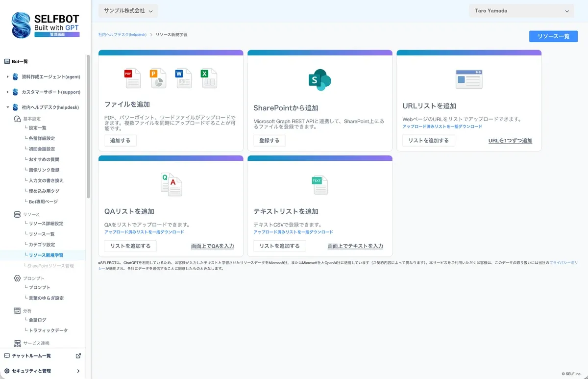Click the Bot一覧 list icon
The image size is (588, 379).
point(7,61)
